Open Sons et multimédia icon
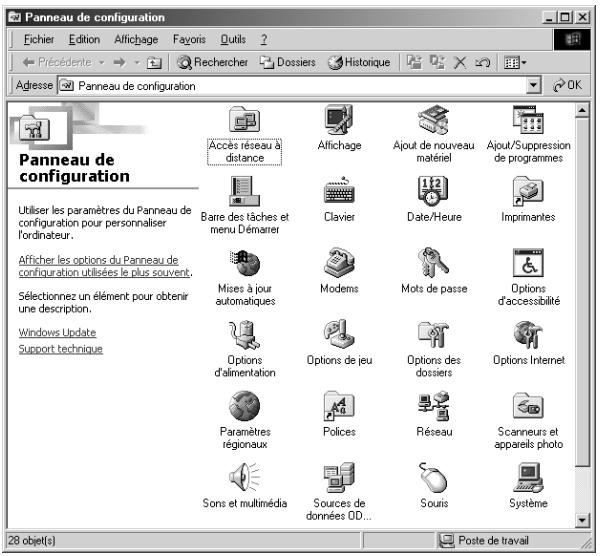The height and width of the screenshot is (556, 601). tap(245, 477)
